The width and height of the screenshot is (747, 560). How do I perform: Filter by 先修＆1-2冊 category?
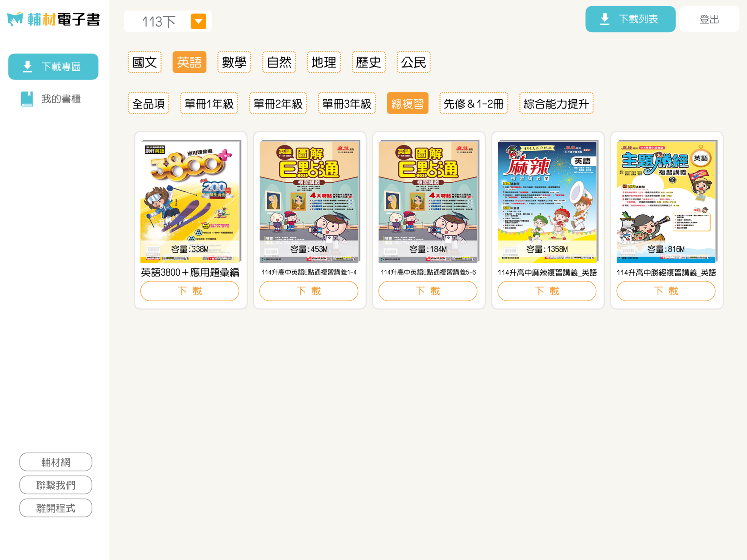(x=474, y=103)
